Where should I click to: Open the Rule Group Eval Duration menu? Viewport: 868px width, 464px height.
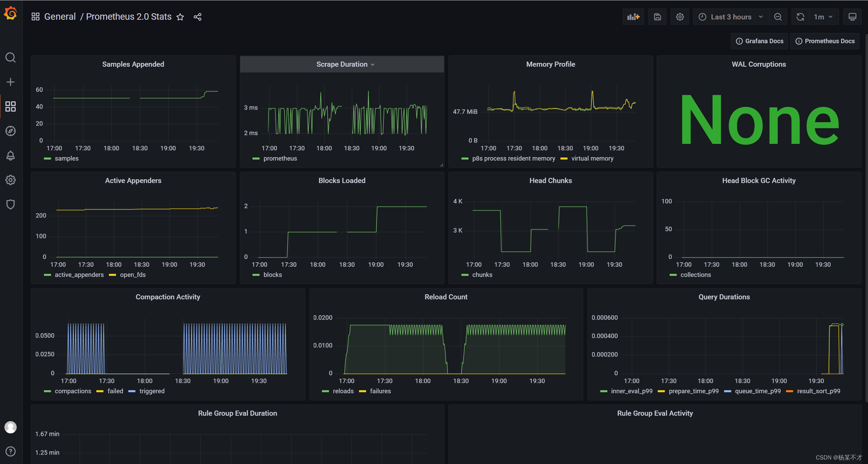point(238,413)
